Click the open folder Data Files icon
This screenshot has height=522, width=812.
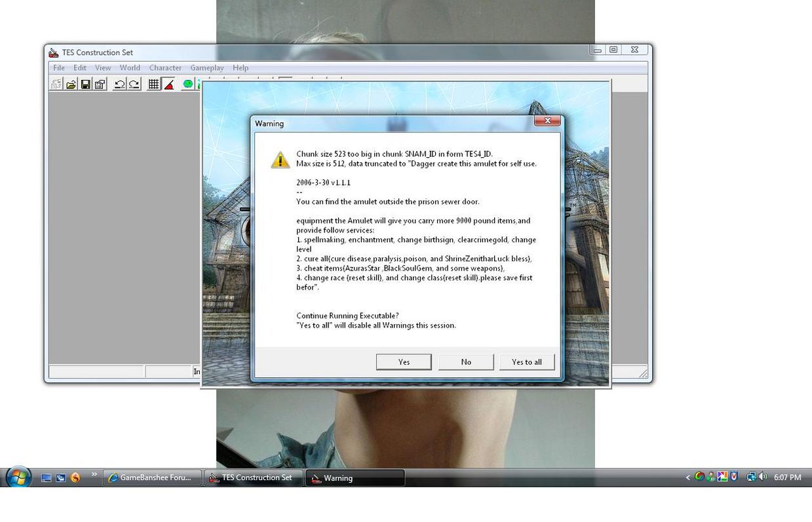click(71, 84)
